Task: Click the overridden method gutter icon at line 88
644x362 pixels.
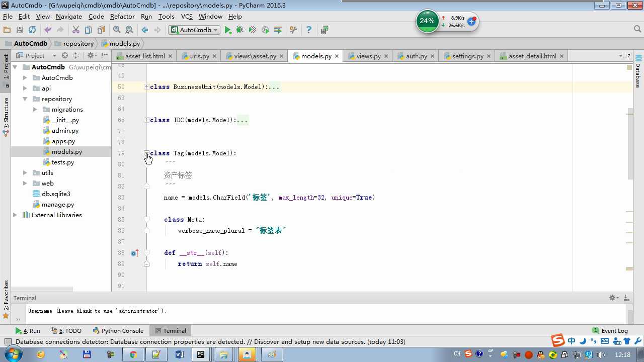Action: tap(134, 253)
